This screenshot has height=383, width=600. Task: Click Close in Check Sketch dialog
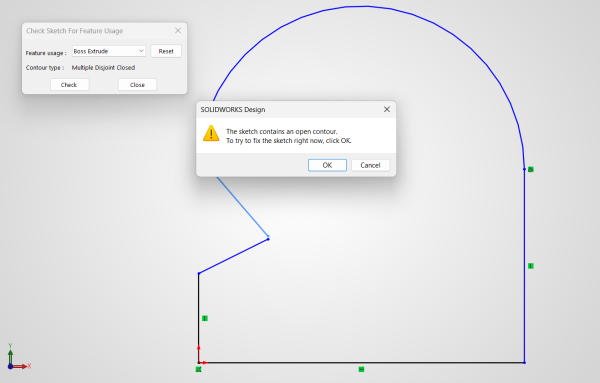click(137, 85)
